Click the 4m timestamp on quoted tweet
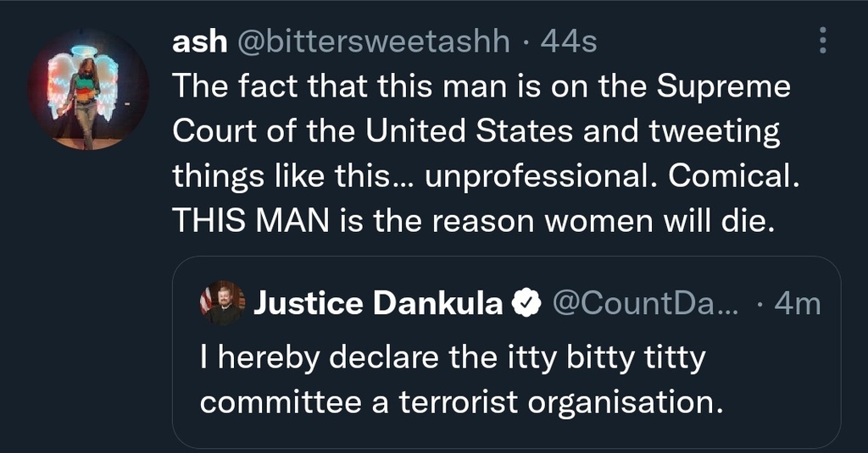Viewport: 868px width, 453px height. coord(798,303)
